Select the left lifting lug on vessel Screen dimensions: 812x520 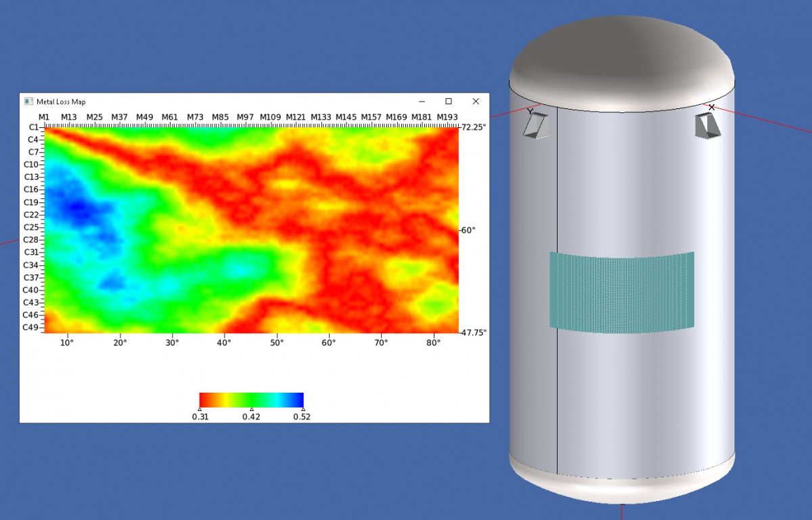coord(536,127)
